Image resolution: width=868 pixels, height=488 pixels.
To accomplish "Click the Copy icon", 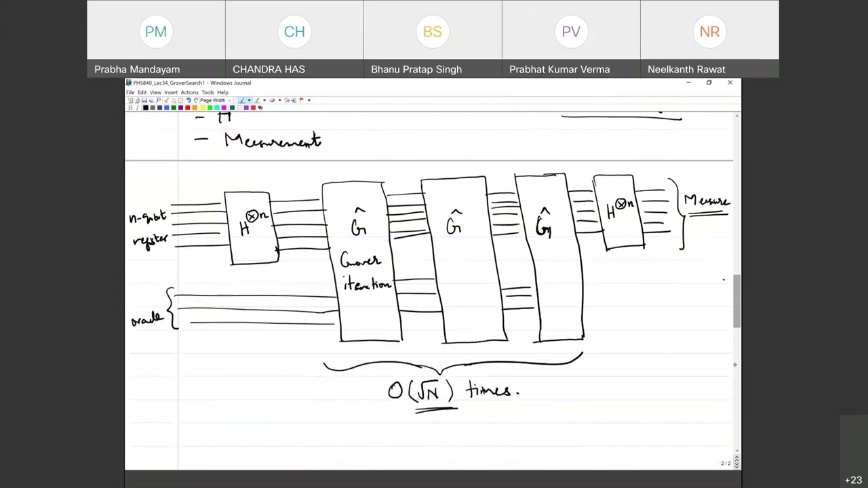I will tap(174, 100).
